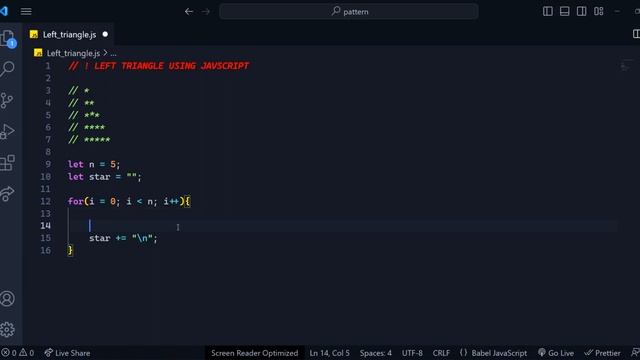Expand the breadcrumb ellipsis symbol
The image size is (640, 360).
coord(113,53)
